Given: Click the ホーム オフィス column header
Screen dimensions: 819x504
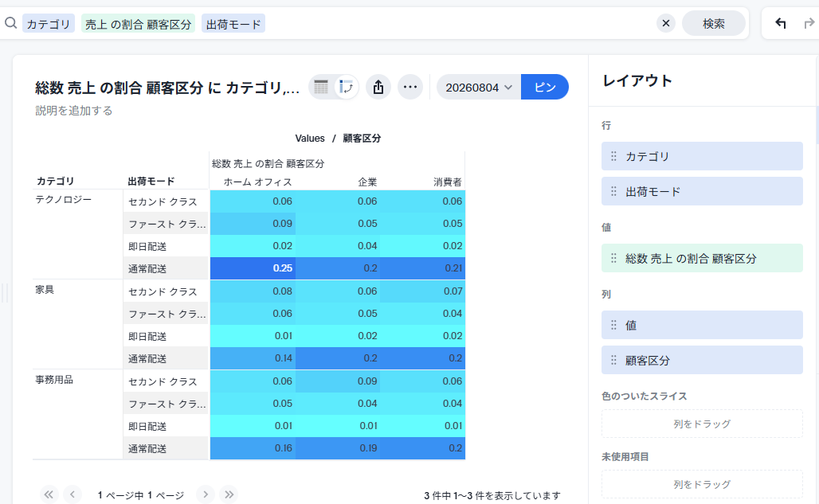Looking at the screenshot, I should (257, 182).
